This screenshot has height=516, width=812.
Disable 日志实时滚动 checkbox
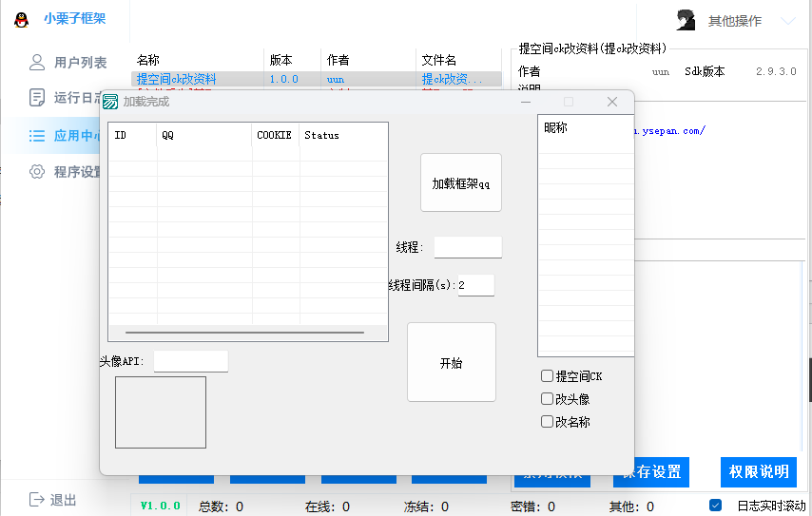[x=716, y=506]
